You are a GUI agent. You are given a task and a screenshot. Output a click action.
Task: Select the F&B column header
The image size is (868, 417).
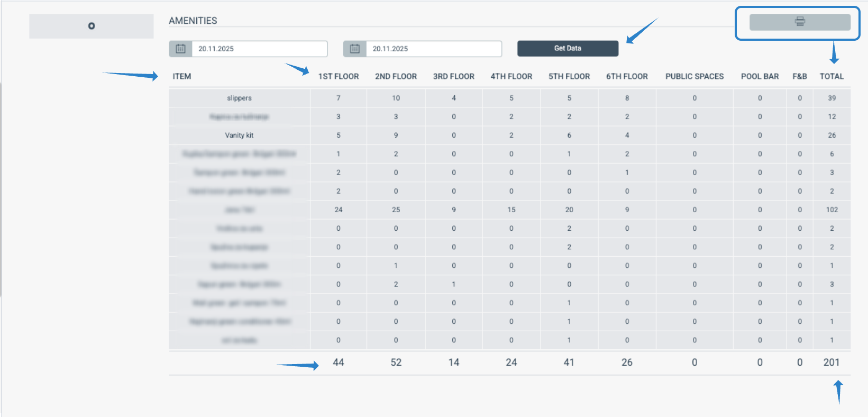click(x=800, y=76)
